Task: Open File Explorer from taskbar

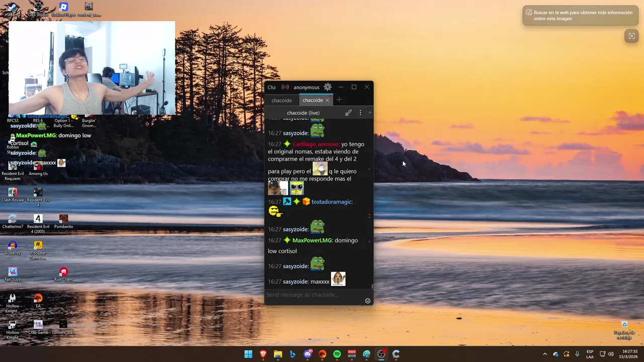Action: tap(278, 354)
